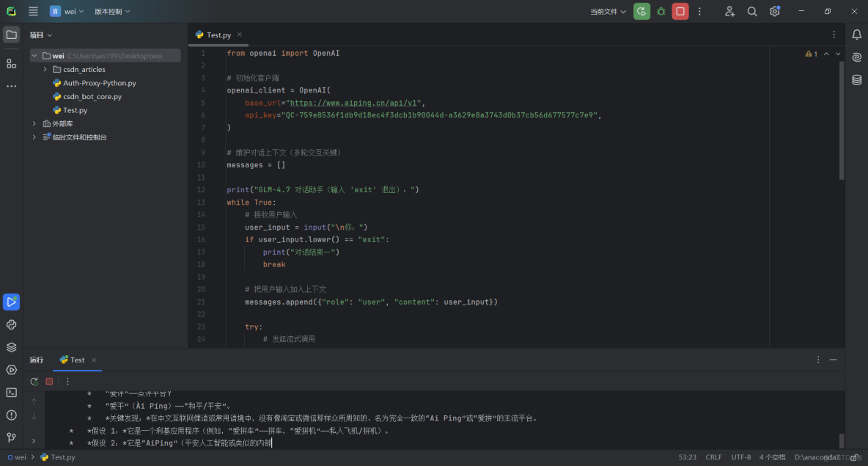
Task: Open the Problems tool window
Action: pos(11,415)
